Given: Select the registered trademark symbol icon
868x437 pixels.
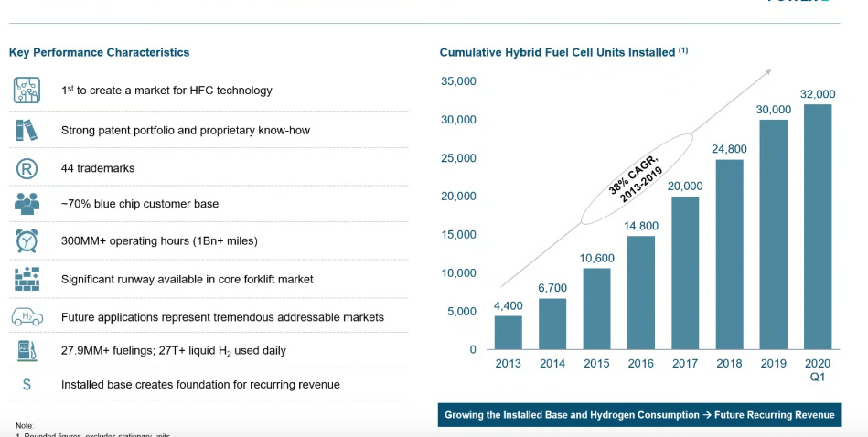Looking at the screenshot, I should 27,168.
